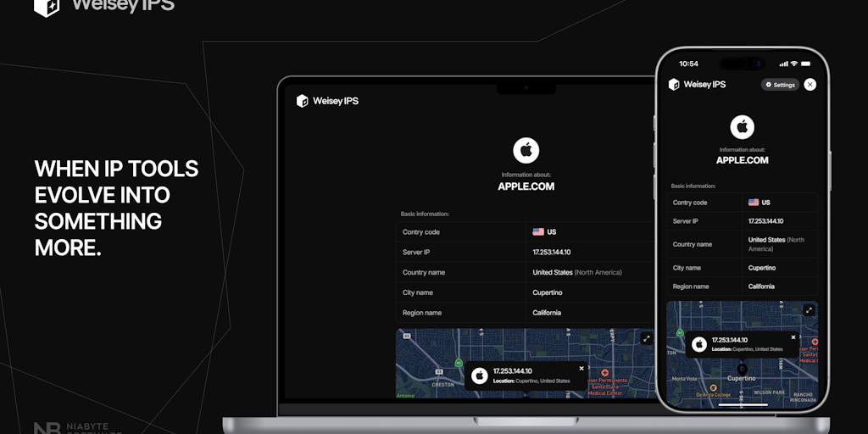Click the Weisey IPS logo on the laptop screen
The height and width of the screenshot is (434, 868).
tap(327, 101)
